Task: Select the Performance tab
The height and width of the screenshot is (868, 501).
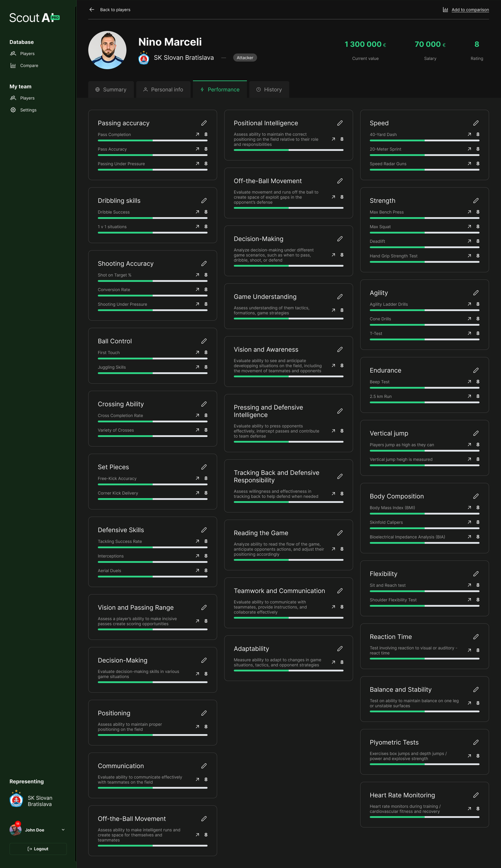Action: tap(219, 90)
